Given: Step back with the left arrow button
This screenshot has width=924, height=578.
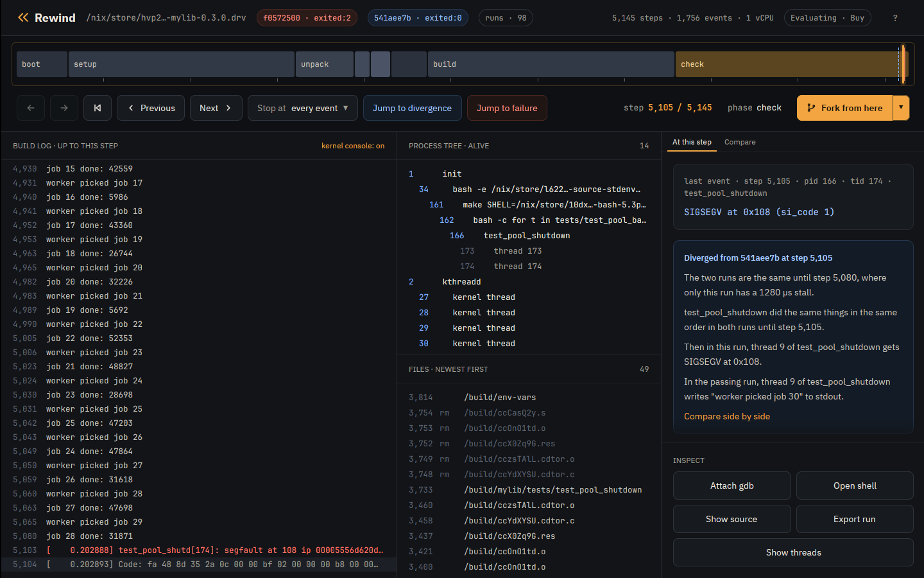Looking at the screenshot, I should pyautogui.click(x=31, y=108).
